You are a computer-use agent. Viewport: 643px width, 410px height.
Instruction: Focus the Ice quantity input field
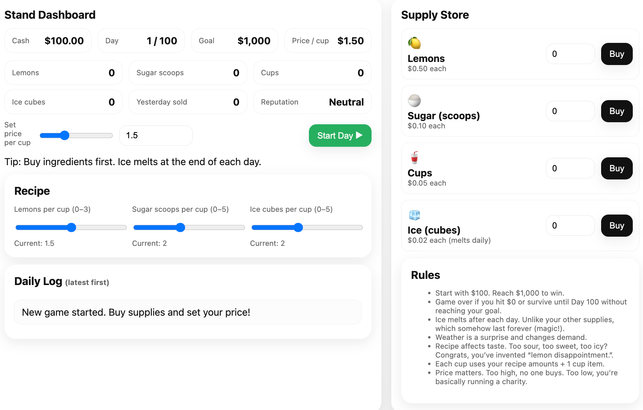[x=570, y=225]
